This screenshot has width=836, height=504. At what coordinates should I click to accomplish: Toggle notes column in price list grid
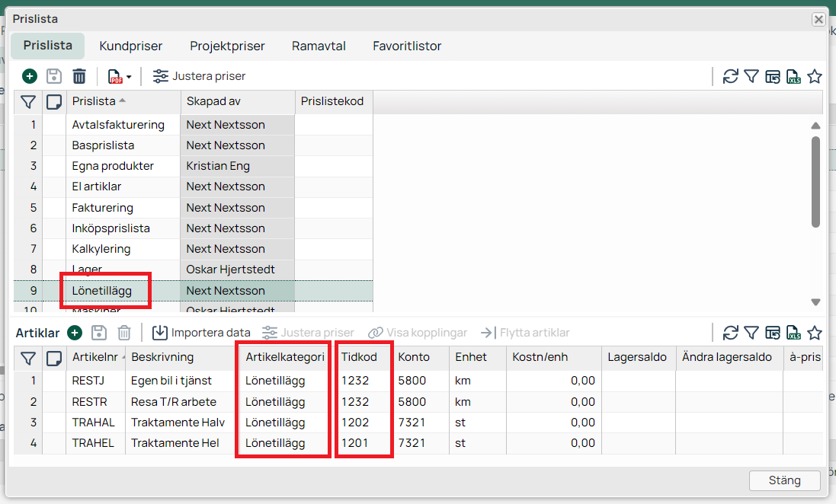coord(53,101)
